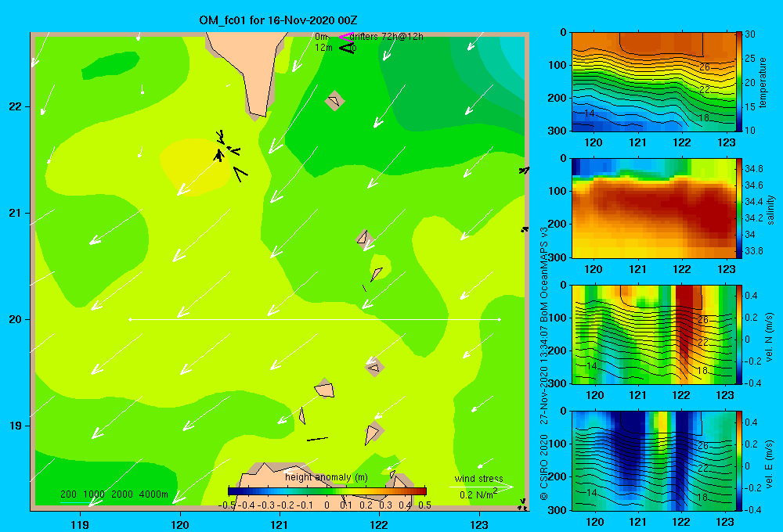Click the black 12m drifter arrow legend icon
Image resolution: width=783 pixels, height=532 pixels.
pyautogui.click(x=347, y=48)
